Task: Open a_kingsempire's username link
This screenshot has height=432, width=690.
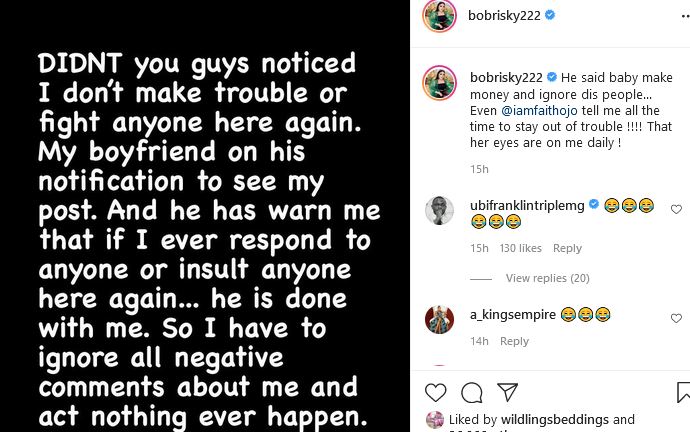Action: click(x=512, y=314)
